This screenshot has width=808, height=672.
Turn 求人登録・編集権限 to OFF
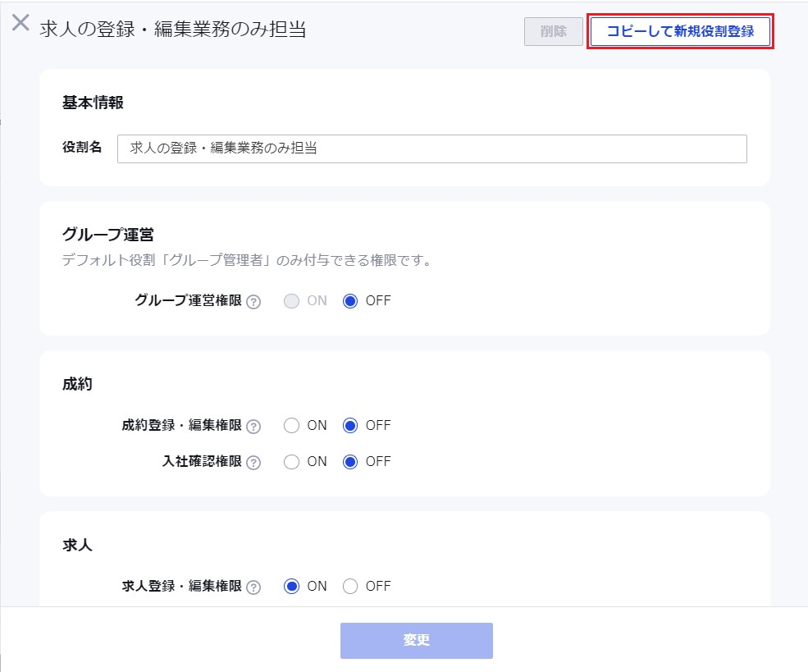(350, 587)
